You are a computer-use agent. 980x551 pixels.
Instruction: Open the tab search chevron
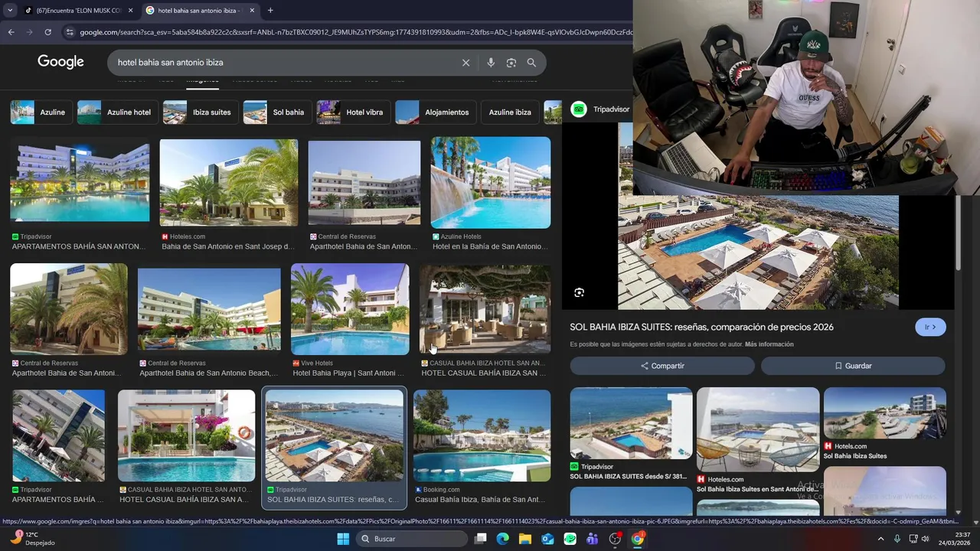[9, 10]
